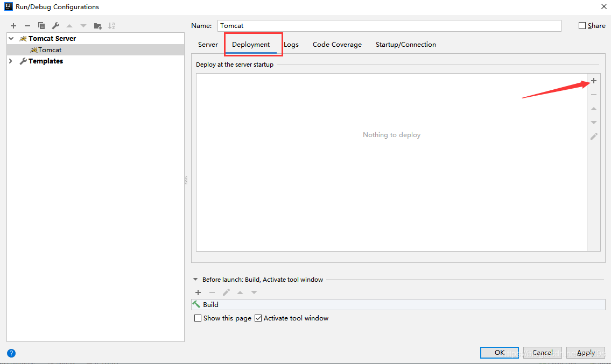The width and height of the screenshot is (611, 364).
Task: Click IntelliJ logo in title bar
Action: tap(8, 6)
